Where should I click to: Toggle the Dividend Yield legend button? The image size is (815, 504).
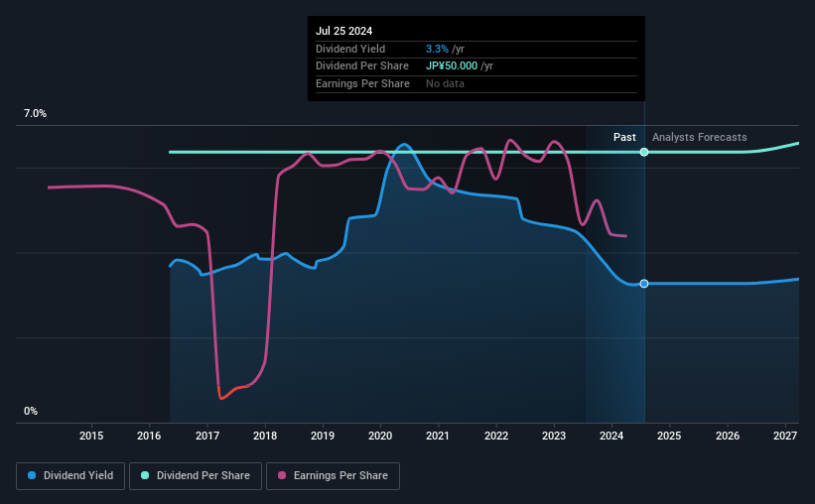[x=70, y=476]
